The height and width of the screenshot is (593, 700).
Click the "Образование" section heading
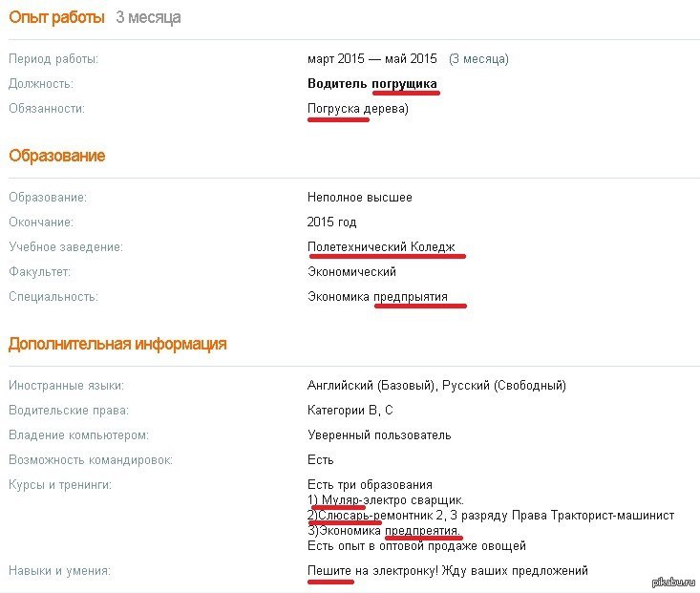click(x=57, y=156)
